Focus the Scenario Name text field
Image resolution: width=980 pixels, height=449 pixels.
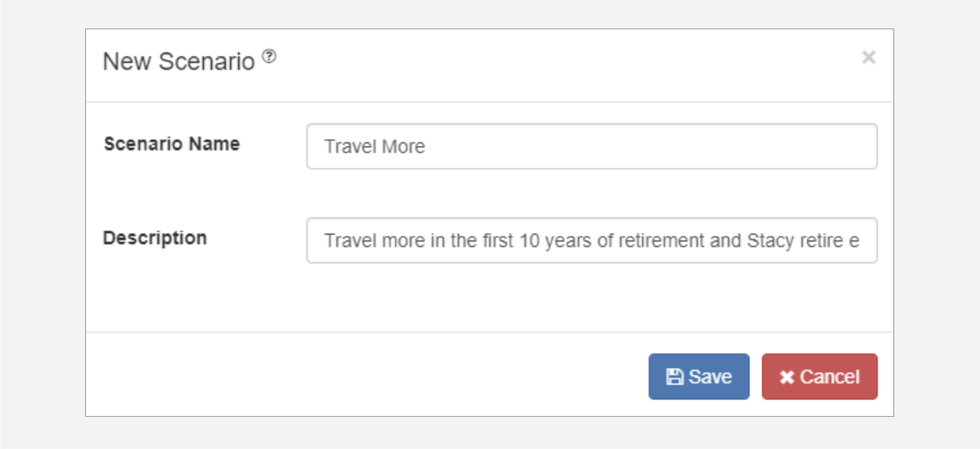[x=591, y=146]
